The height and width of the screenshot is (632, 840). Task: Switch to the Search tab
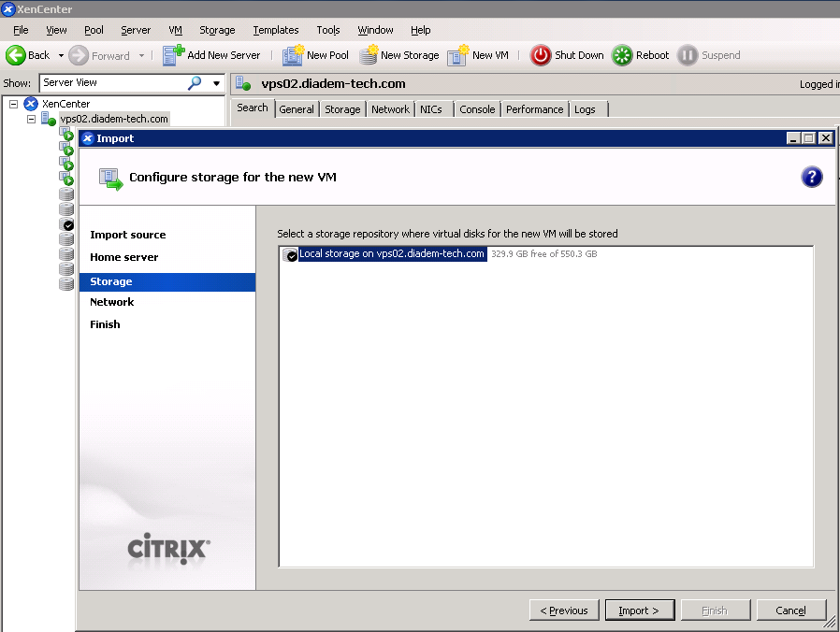(253, 108)
